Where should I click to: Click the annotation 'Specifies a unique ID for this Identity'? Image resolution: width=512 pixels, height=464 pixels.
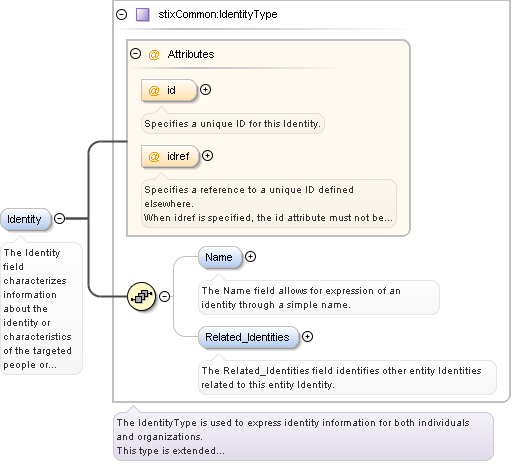tap(233, 124)
